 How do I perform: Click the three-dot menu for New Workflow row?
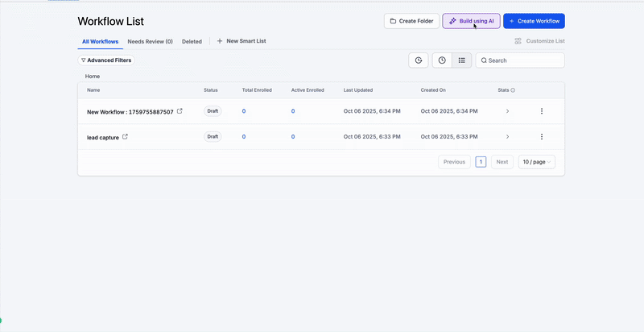coord(542,111)
